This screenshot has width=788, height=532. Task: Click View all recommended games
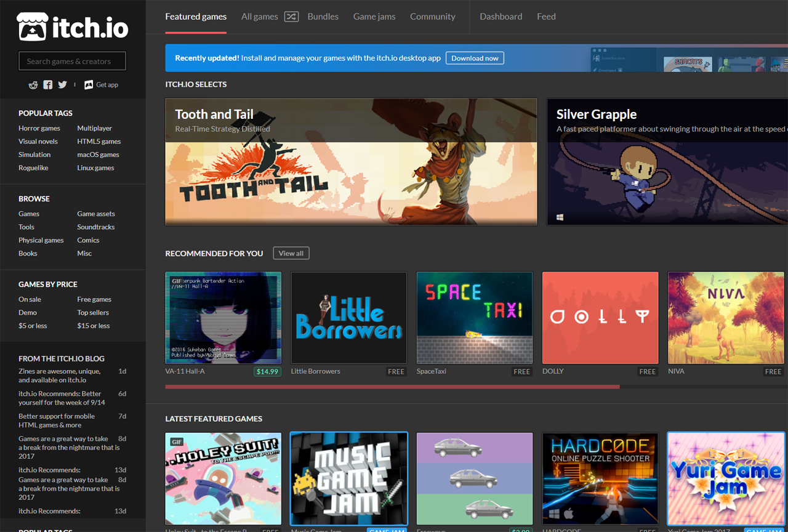pyautogui.click(x=291, y=253)
